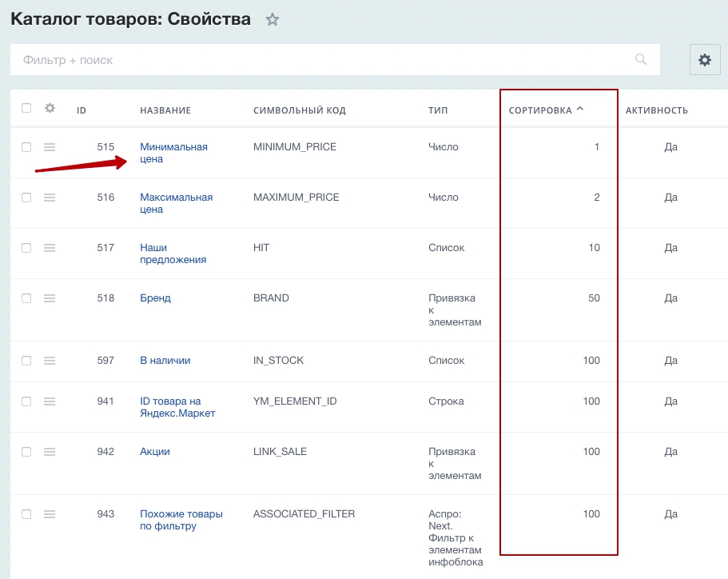Sort by Активность column header

[656, 110]
